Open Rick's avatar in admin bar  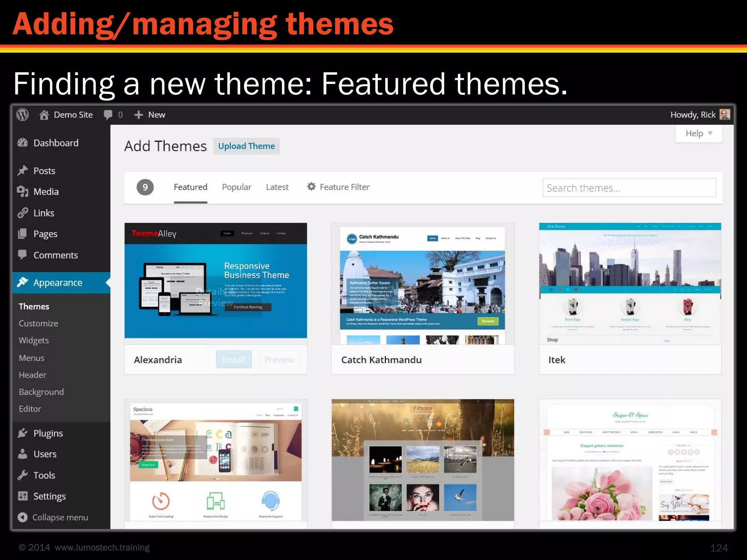click(725, 114)
